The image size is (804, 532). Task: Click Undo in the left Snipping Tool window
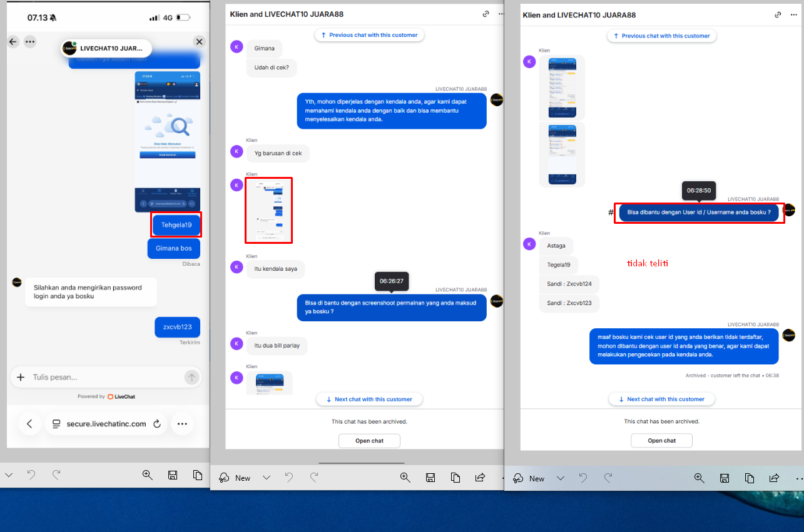(x=31, y=475)
